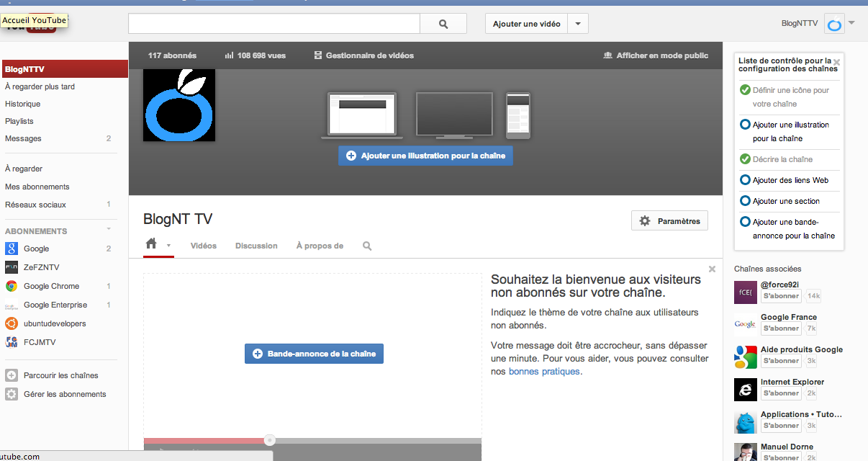The image size is (868, 461).
Task: Click the video progress bar handle
Action: [x=269, y=440]
